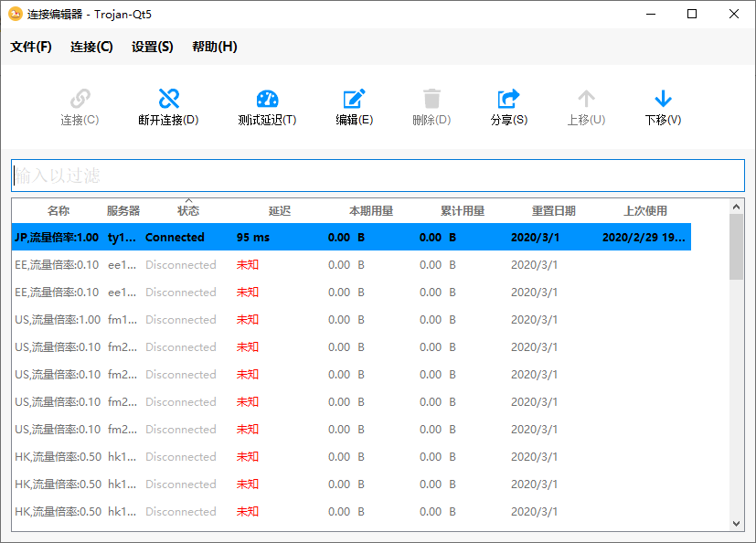
Task: Open the 连接(C) menu
Action: 91,46
